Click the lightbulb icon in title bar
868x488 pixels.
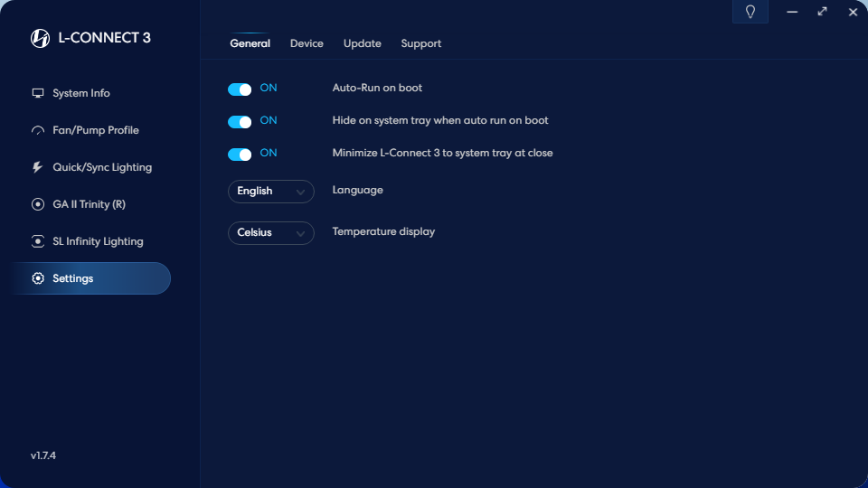click(750, 12)
